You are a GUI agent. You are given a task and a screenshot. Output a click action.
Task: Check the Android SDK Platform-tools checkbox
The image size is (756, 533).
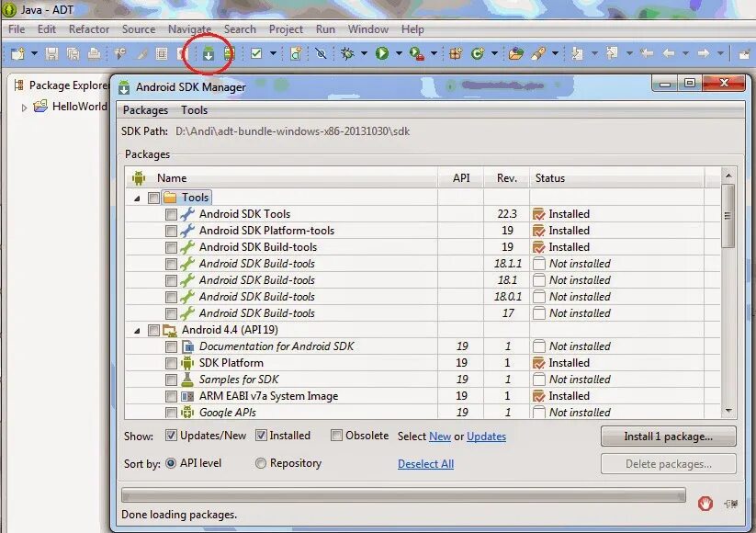(x=171, y=231)
